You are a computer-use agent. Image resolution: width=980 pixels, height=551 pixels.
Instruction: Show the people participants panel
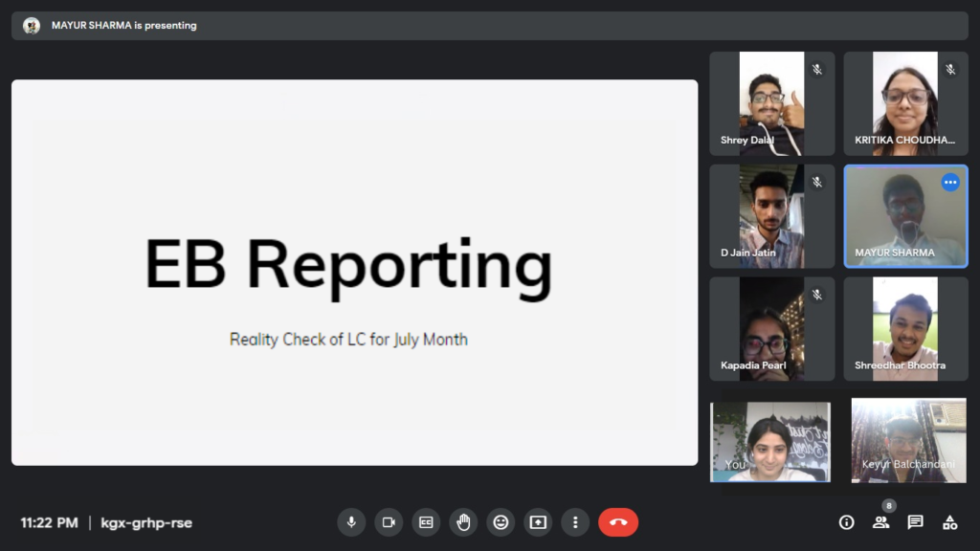pos(880,522)
